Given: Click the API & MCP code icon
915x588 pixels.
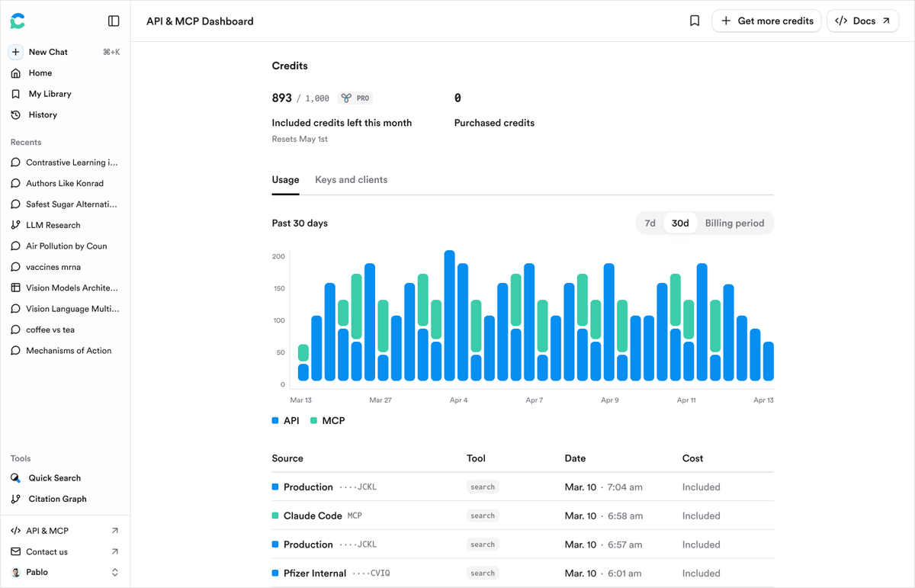Looking at the screenshot, I should (x=16, y=531).
